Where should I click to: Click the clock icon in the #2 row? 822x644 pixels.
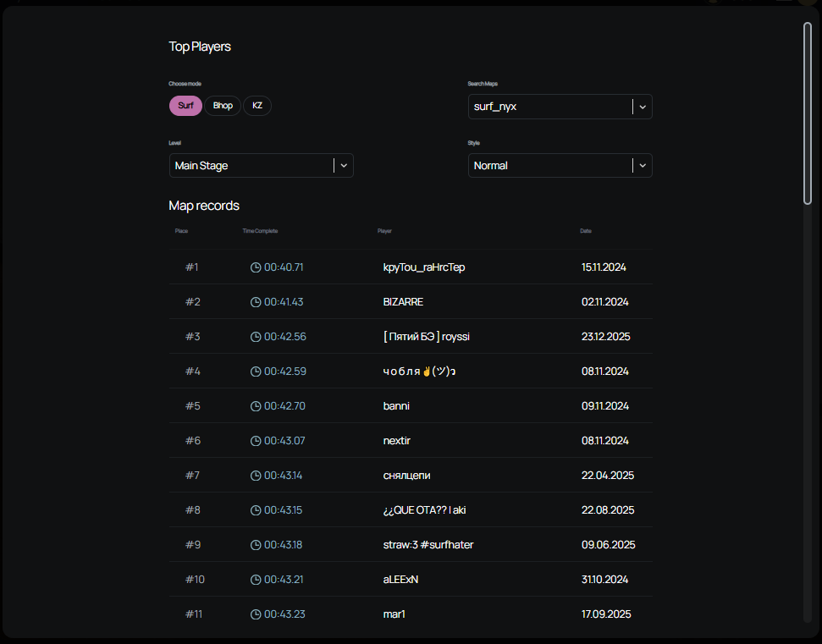256,302
